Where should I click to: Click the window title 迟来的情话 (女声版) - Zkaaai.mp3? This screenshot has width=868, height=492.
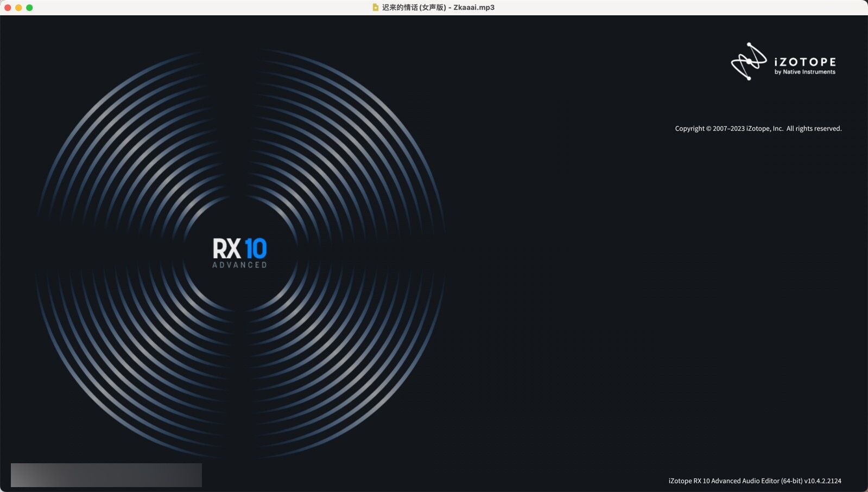(438, 8)
